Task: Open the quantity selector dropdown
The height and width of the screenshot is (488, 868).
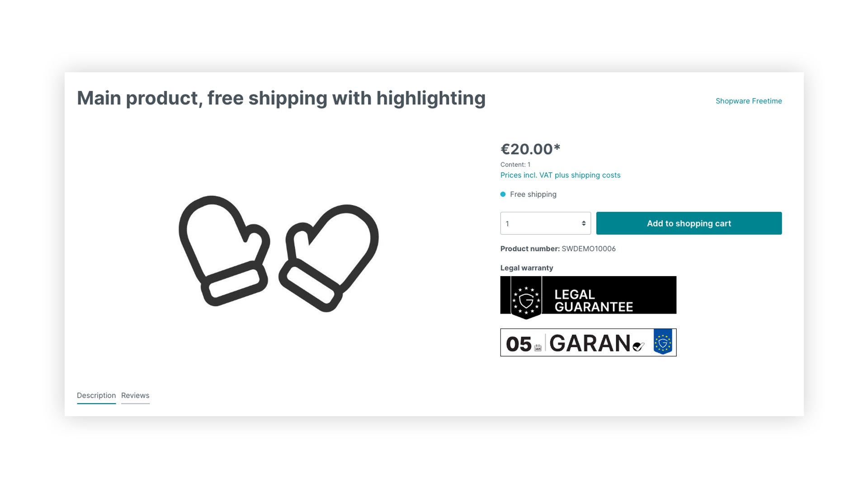Action: point(545,223)
